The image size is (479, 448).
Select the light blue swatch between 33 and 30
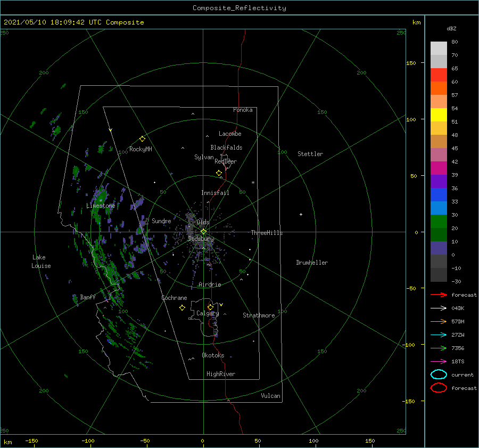pyautogui.click(x=439, y=208)
